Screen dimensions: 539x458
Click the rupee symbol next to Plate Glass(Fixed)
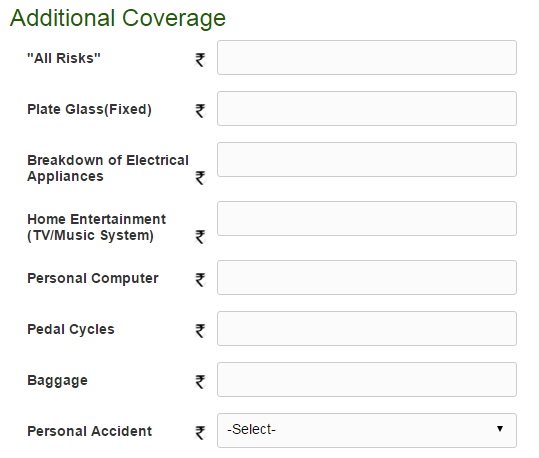tap(200, 111)
